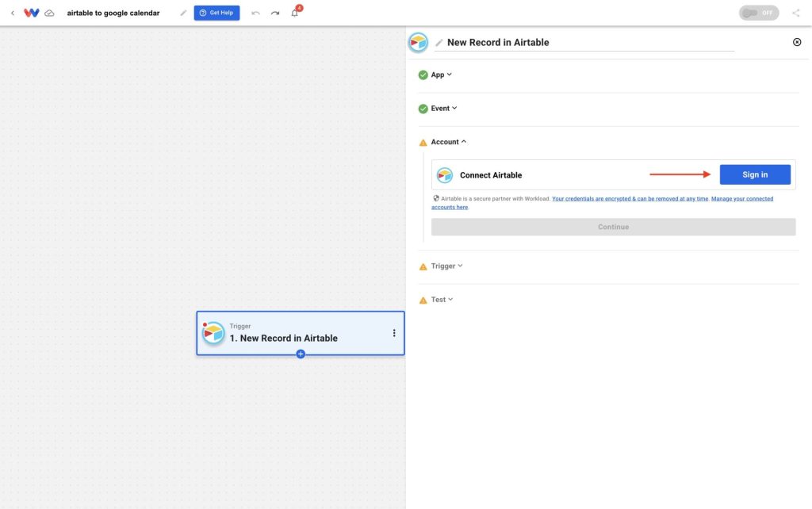Open the trigger node three-dot menu

[x=394, y=333]
